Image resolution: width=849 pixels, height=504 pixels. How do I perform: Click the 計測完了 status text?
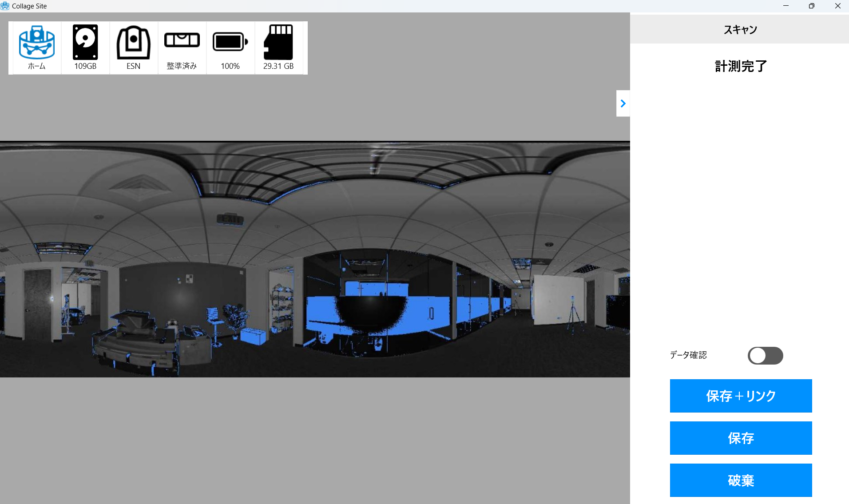tap(741, 66)
